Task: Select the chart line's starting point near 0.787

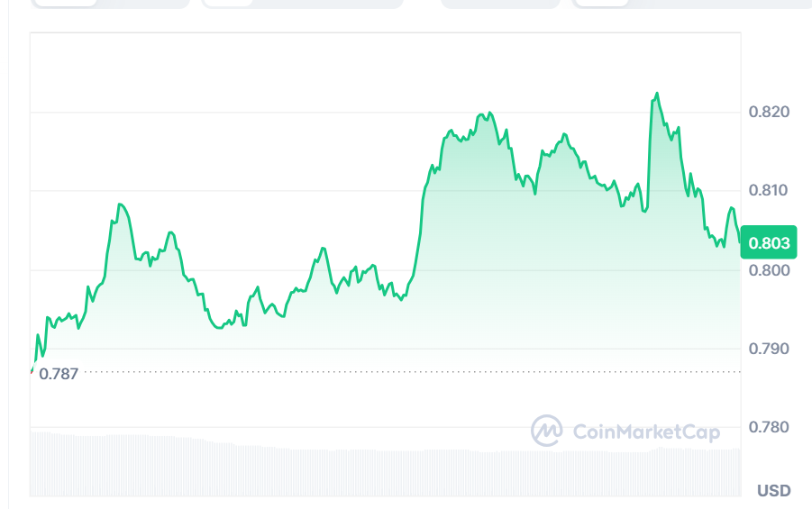Action: (32, 370)
